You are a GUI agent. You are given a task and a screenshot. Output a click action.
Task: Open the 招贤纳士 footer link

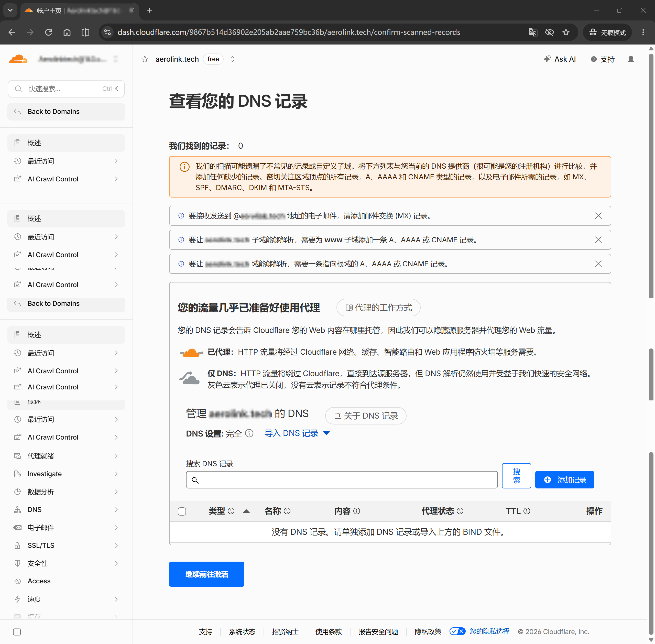coord(285,631)
